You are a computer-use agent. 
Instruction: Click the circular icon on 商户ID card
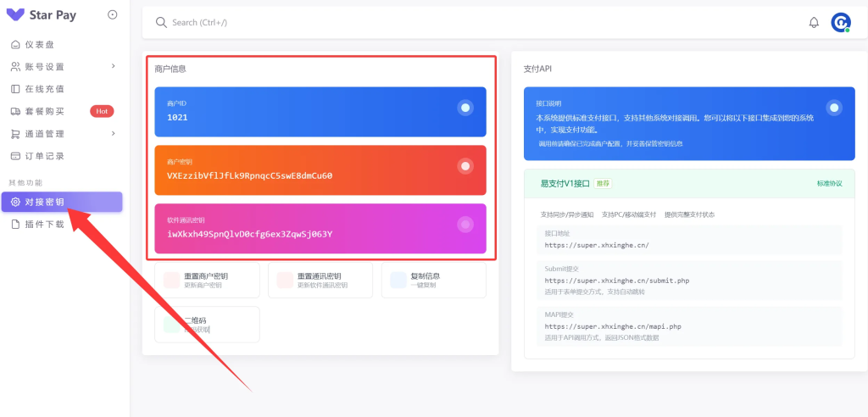click(465, 108)
